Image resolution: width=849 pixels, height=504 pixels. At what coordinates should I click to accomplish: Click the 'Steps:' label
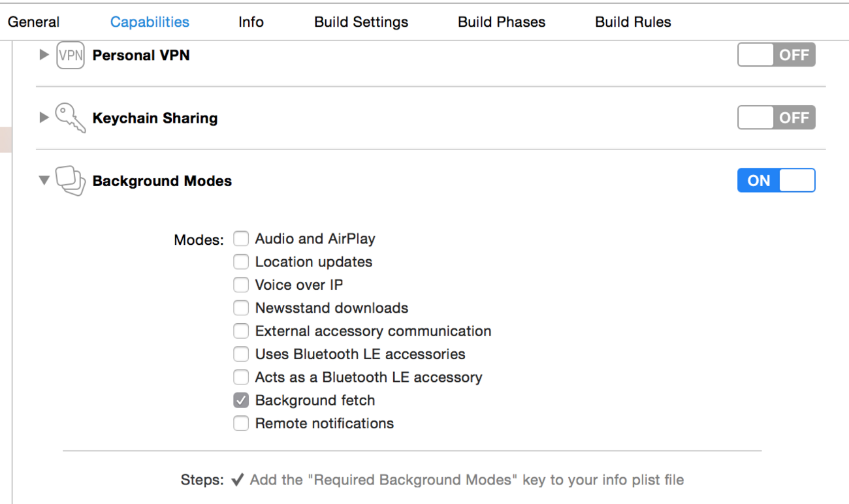[x=202, y=480]
